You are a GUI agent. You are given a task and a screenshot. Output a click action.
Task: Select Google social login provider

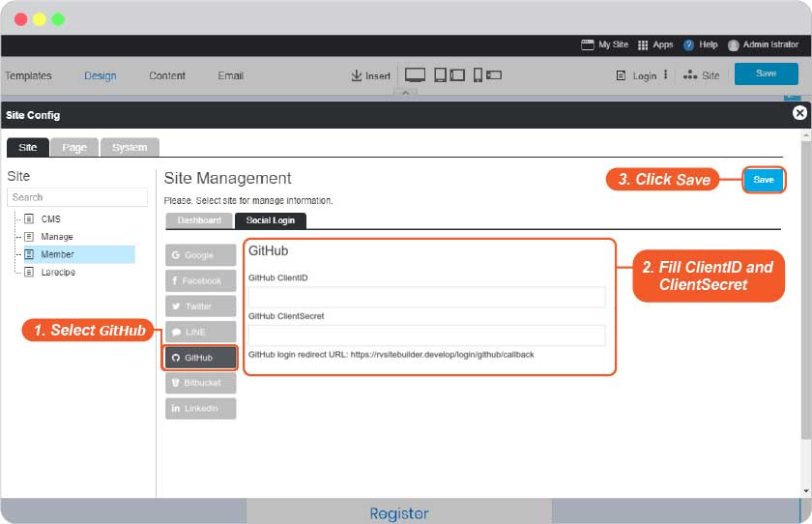[x=200, y=255]
